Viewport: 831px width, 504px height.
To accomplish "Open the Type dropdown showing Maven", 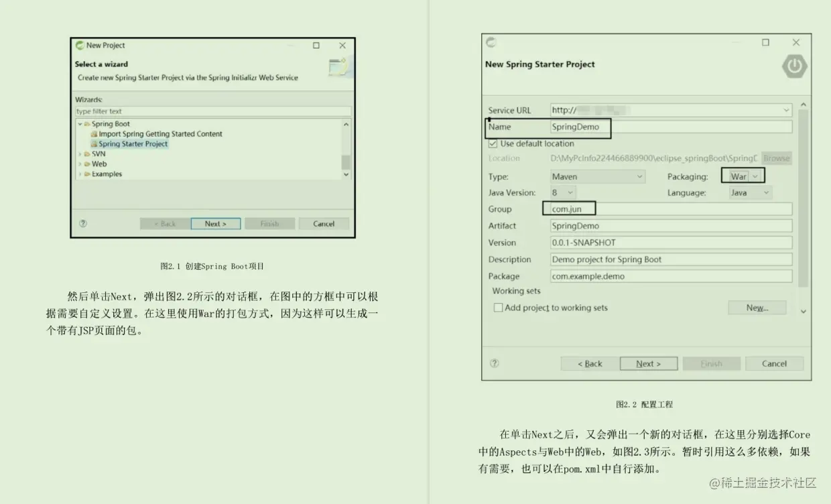I will point(598,177).
